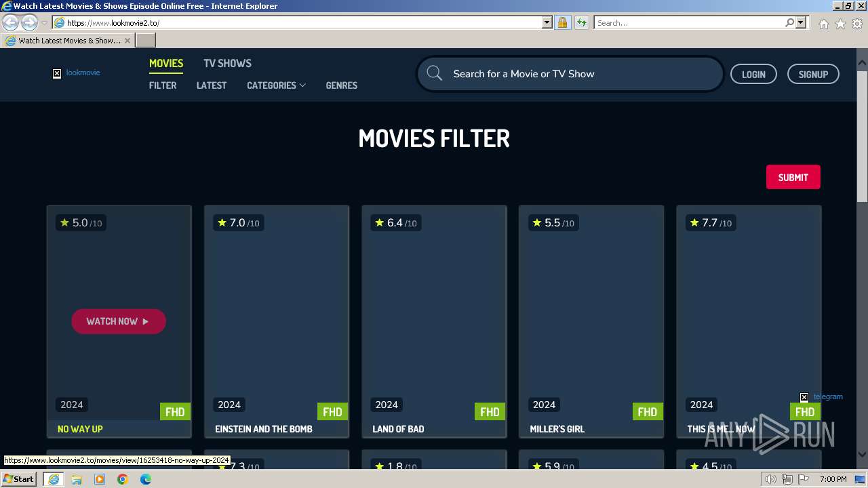Screen dimensions: 868x488
Task: Click the 7:00 PM system clock
Action: (833, 479)
